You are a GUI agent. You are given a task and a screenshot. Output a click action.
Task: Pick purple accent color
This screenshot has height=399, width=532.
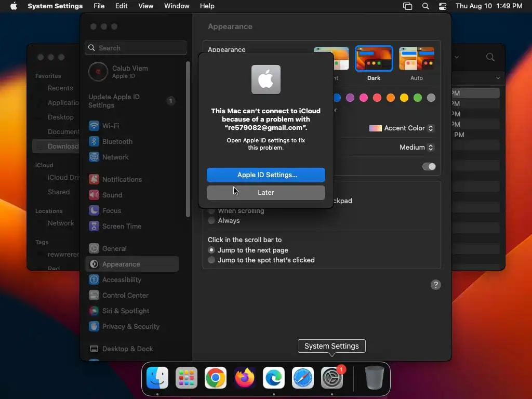click(350, 98)
